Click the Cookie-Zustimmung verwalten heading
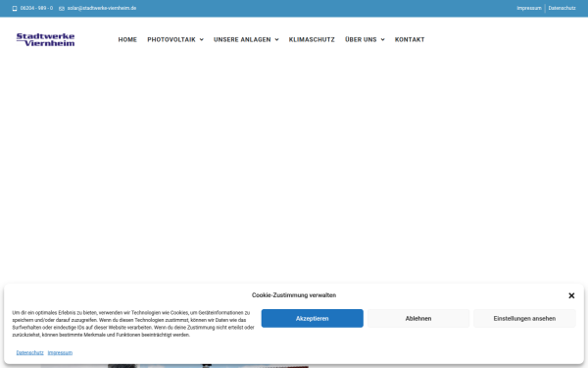The image size is (588, 368). (x=294, y=295)
